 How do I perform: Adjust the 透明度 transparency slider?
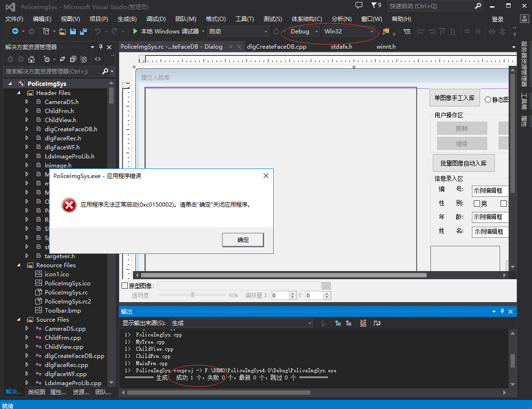point(193,295)
